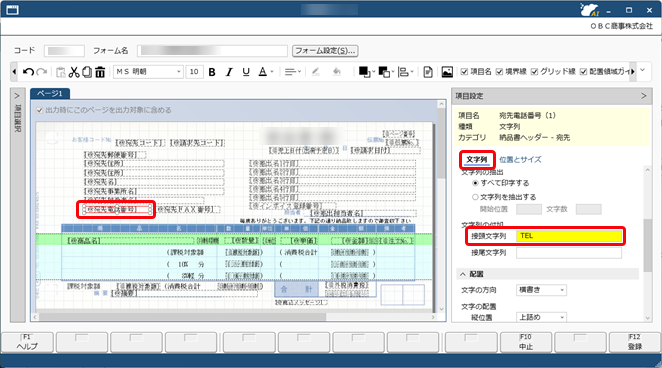Click the 文字数 input field
This screenshot has height=368, width=662.
(589, 209)
